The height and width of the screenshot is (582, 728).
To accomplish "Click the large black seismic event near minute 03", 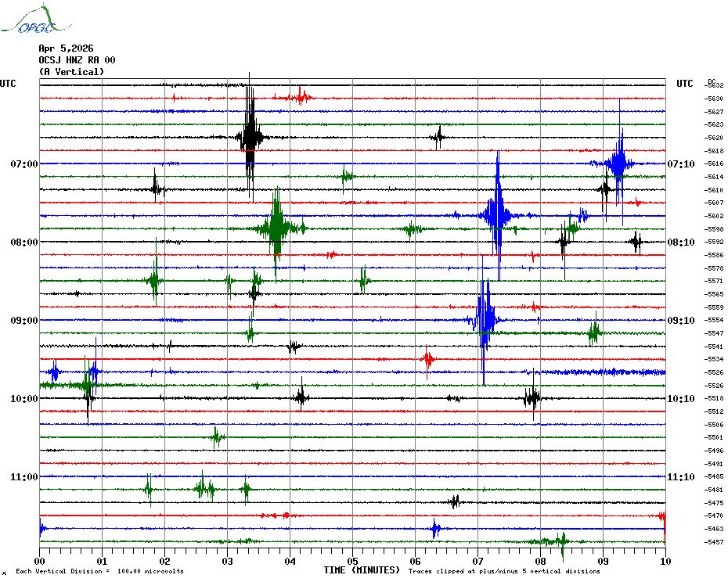I will [x=250, y=138].
